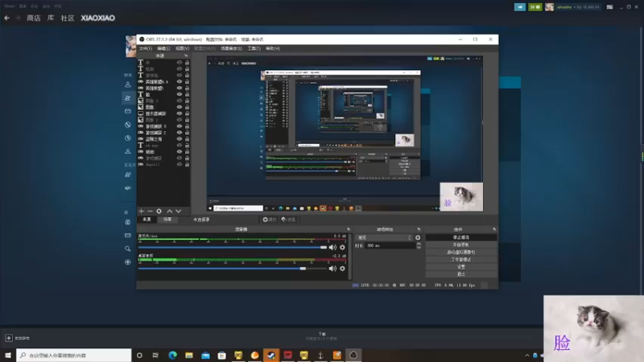Viewport: 644px width, 362px height.
Task: Toggle visibility of 游戏捕获 3 source
Action: (179, 126)
